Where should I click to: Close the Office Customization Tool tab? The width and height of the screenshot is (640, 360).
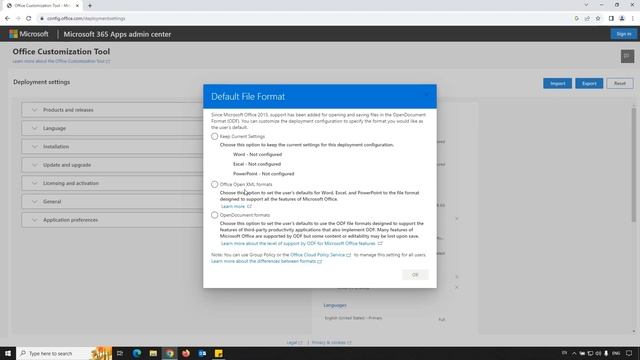(x=77, y=6)
